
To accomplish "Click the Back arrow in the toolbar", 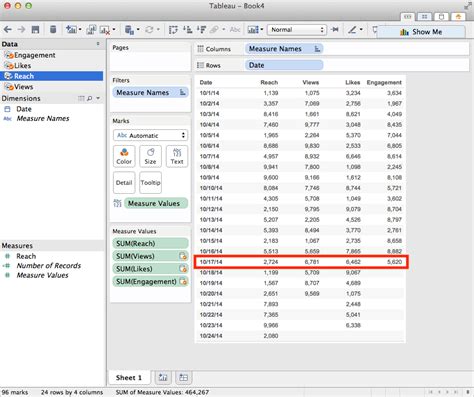I will 7,30.
